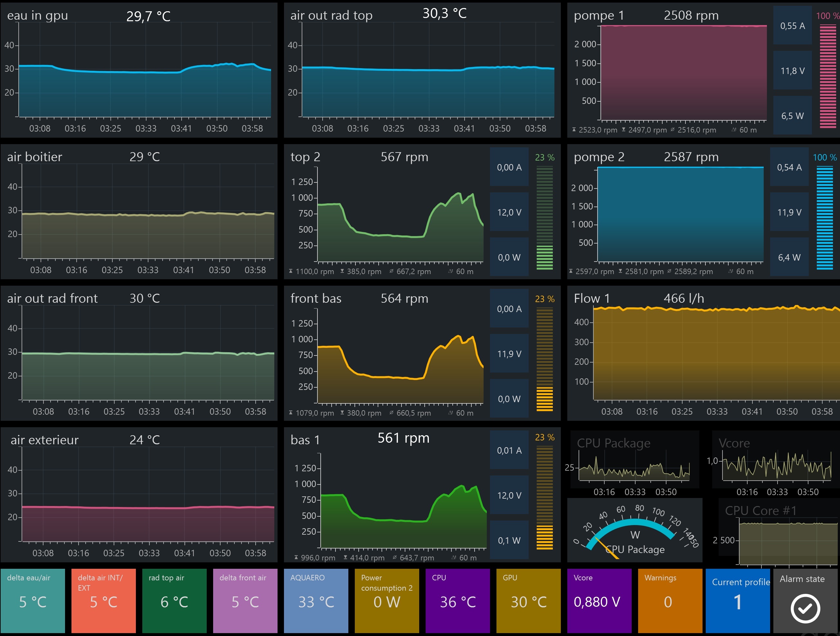Click pompe 2 6,4 W power box
The image size is (840, 636).
point(789,257)
